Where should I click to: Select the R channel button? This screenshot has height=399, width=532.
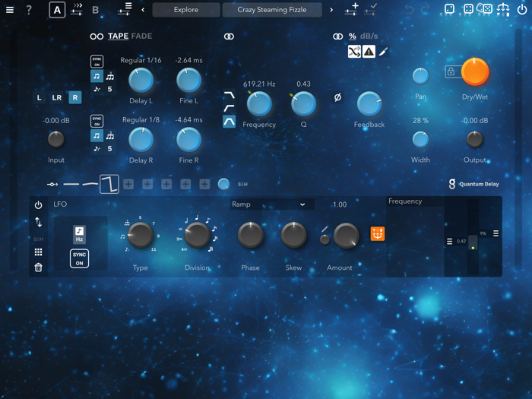[75, 98]
